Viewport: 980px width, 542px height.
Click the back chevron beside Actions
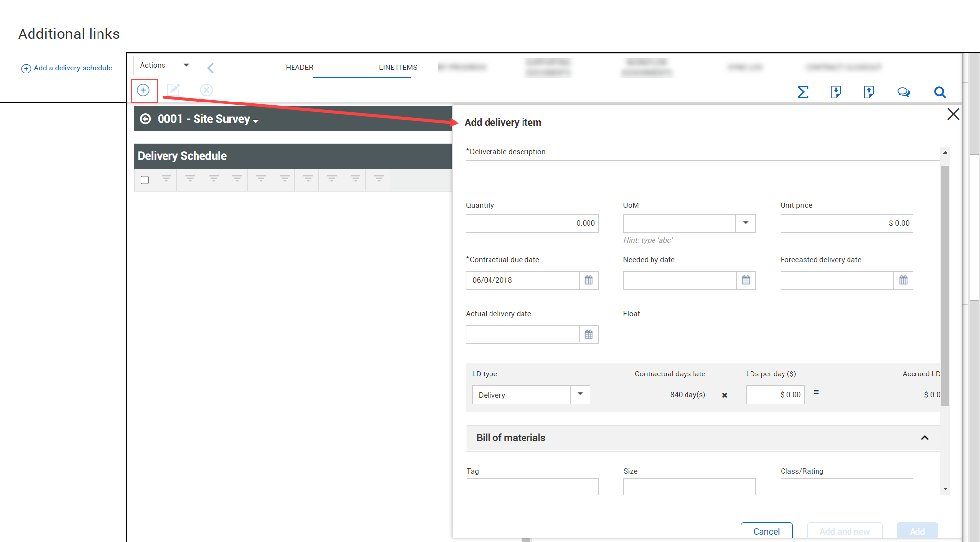pyautogui.click(x=210, y=68)
